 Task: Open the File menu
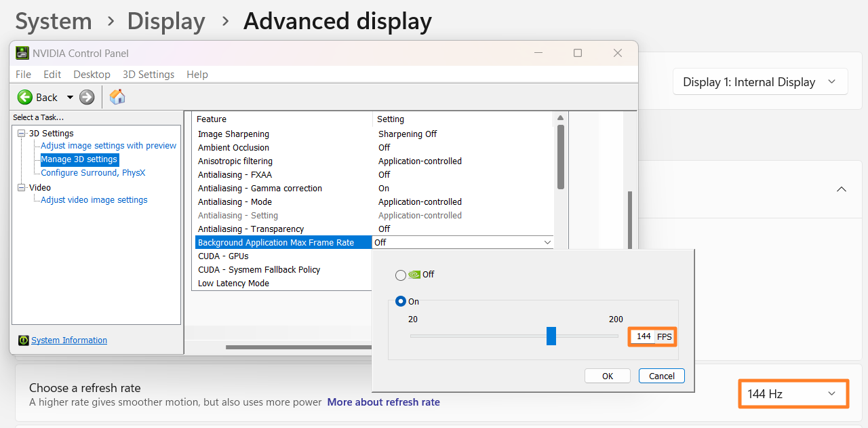23,75
